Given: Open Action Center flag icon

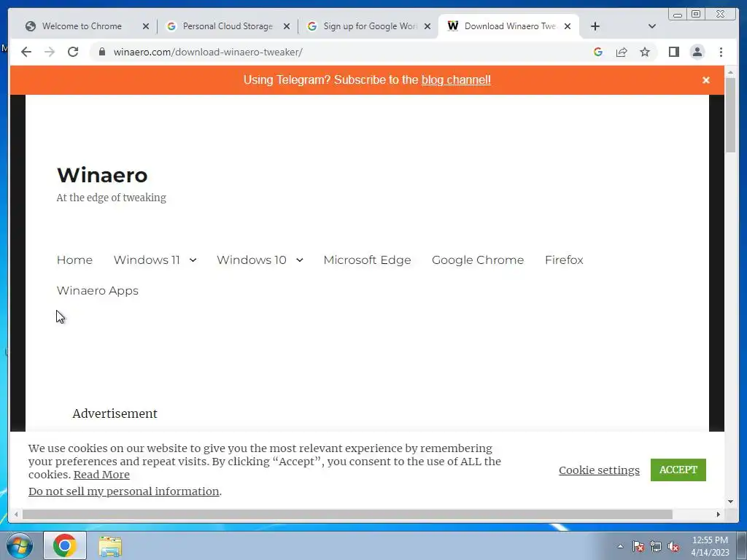Looking at the screenshot, I should [x=638, y=546].
